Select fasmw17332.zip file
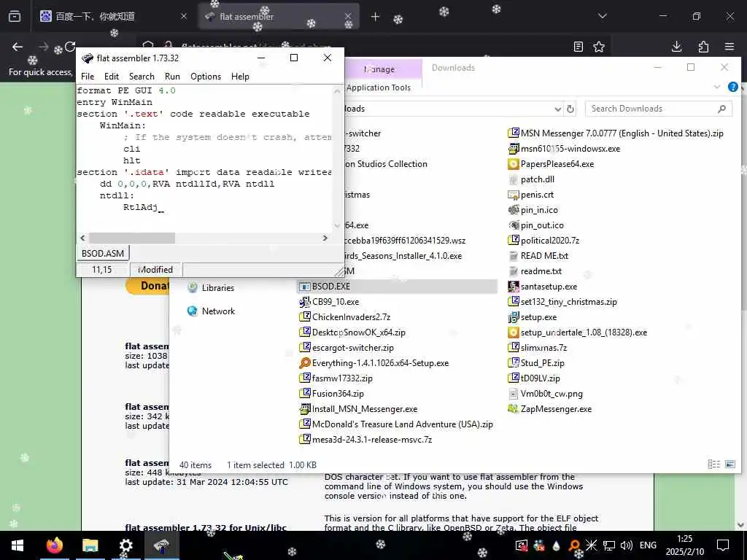 (x=336, y=378)
